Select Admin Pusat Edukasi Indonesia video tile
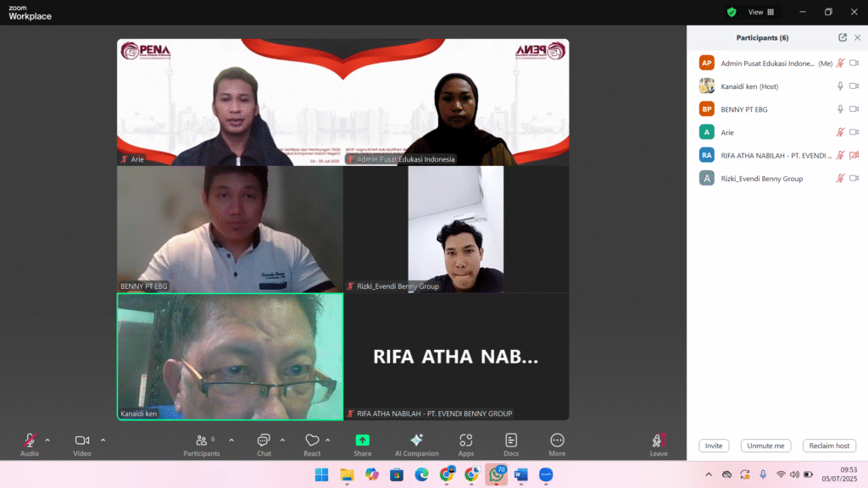 (x=456, y=103)
